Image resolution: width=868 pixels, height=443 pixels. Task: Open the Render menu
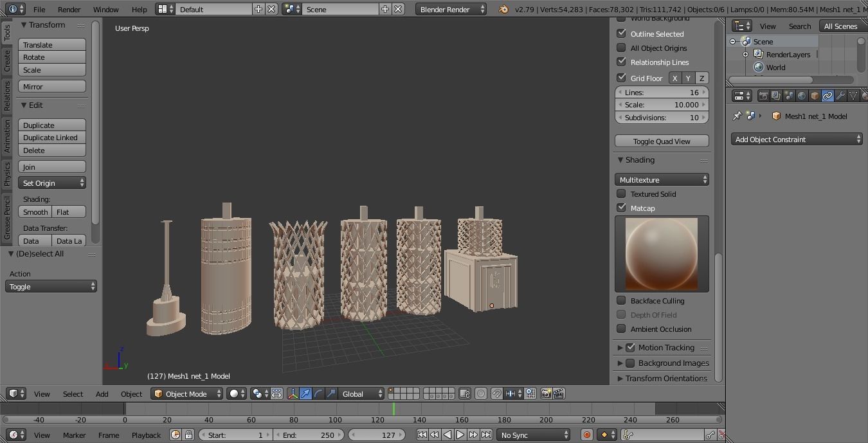pos(69,9)
